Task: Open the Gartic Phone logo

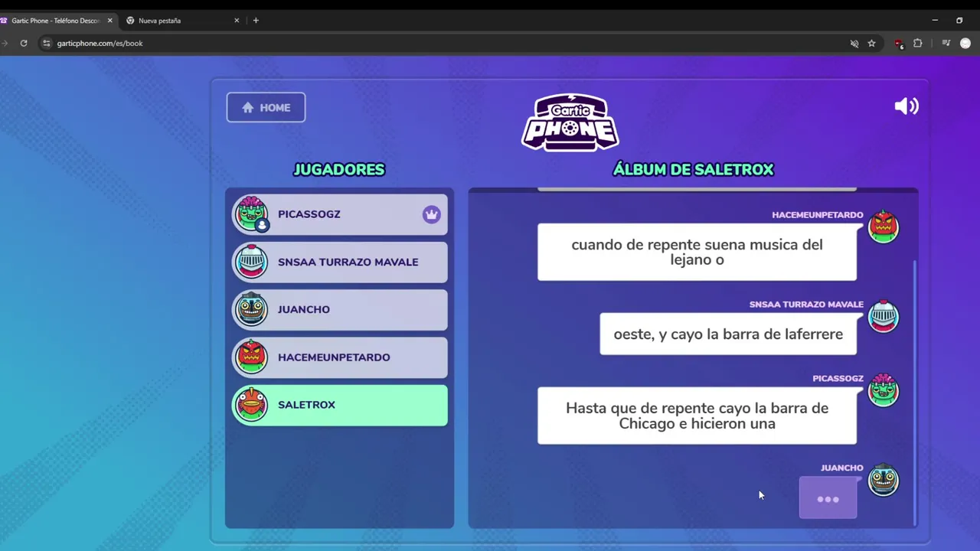Action: coord(570,122)
